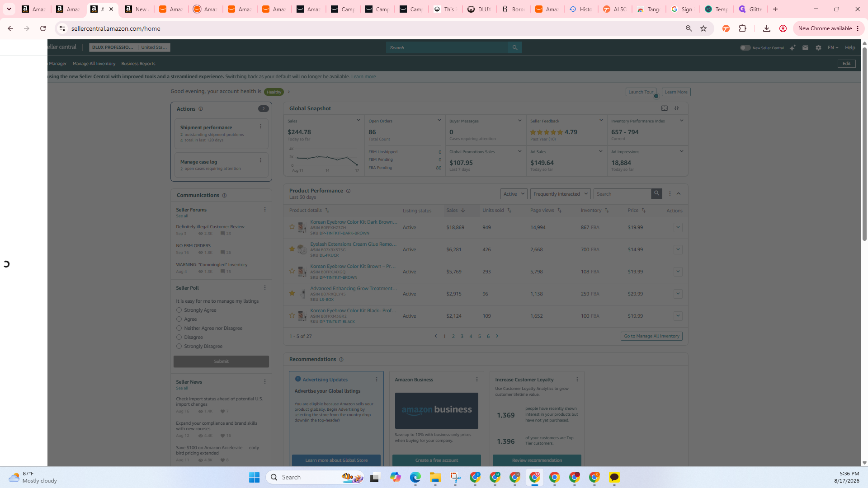Click the info icon next to Recommendations
The image size is (868, 488).
[341, 360]
